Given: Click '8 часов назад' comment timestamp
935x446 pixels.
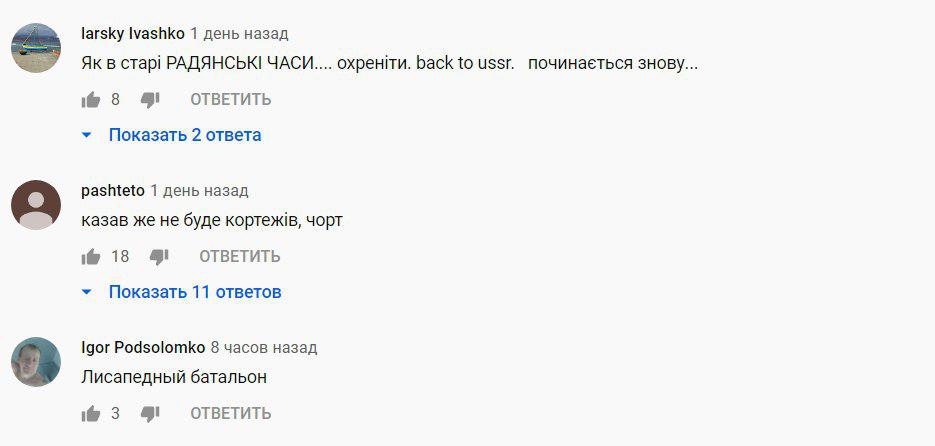Looking at the screenshot, I should click(x=263, y=347).
